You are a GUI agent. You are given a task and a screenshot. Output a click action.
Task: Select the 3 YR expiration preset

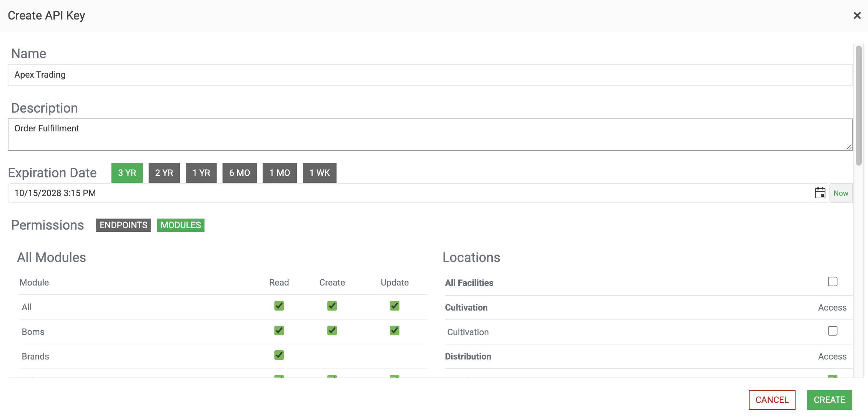pyautogui.click(x=127, y=173)
